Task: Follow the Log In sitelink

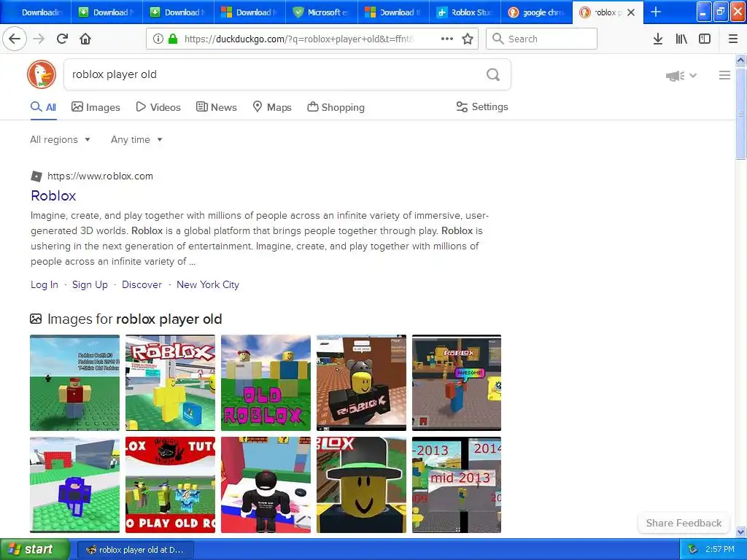Action: [44, 284]
